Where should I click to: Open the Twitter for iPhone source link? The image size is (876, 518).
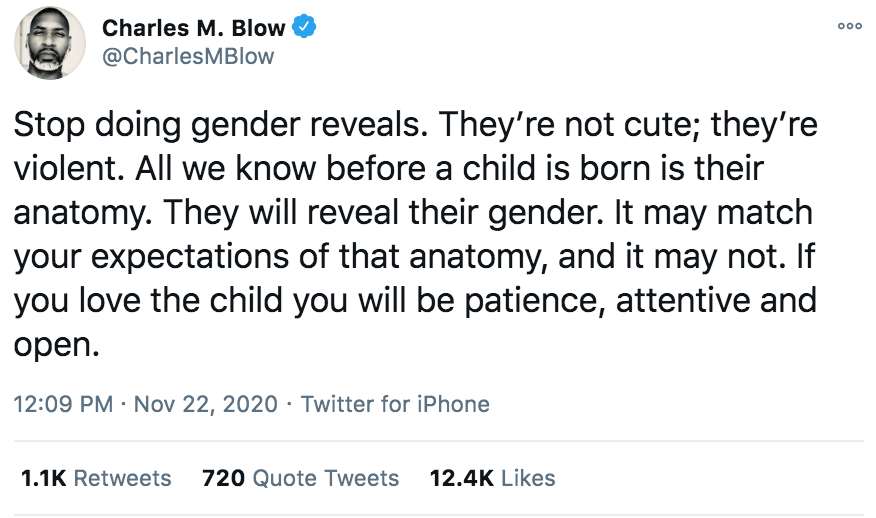point(395,405)
